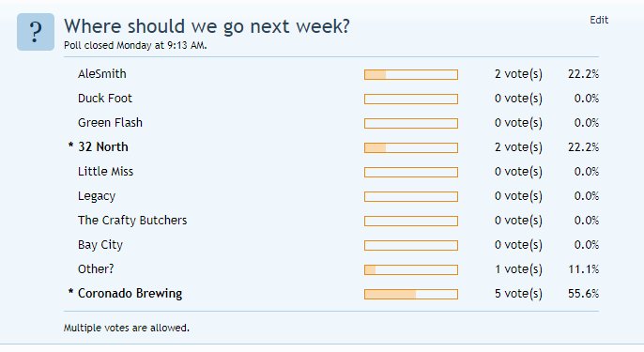This screenshot has width=644, height=352.
Task: Click the Other? vote progress bar
Action: (x=411, y=269)
